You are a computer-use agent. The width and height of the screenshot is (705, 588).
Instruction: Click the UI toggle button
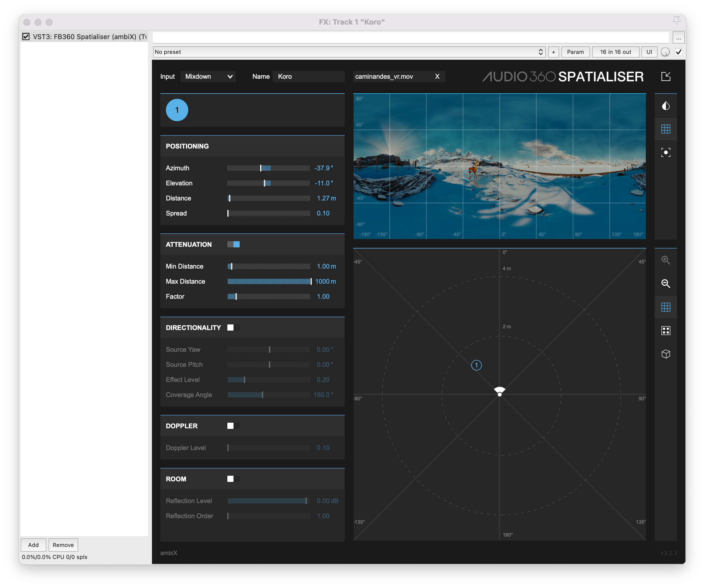649,52
